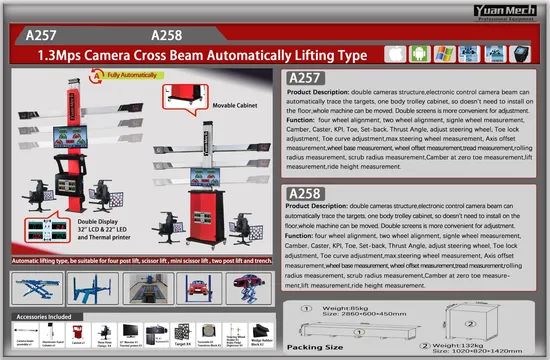The height and width of the screenshot is (360, 550).
Task: Click the Weight:132kg text
Action: click(x=458, y=345)
